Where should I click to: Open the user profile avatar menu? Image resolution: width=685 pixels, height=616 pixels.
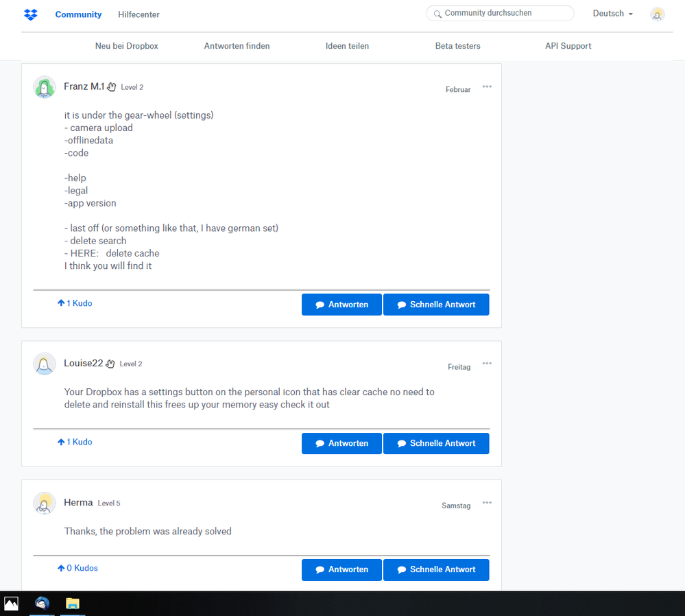coord(657,14)
